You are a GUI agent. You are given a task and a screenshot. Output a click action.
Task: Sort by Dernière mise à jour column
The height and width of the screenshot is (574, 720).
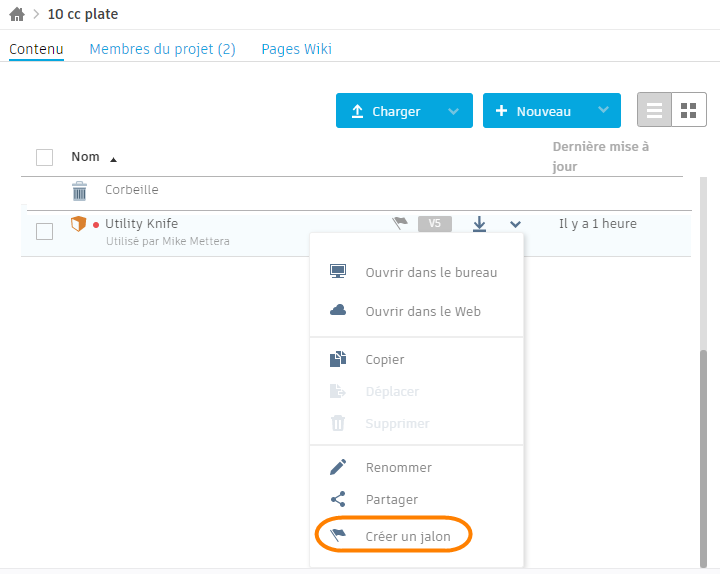pos(600,157)
